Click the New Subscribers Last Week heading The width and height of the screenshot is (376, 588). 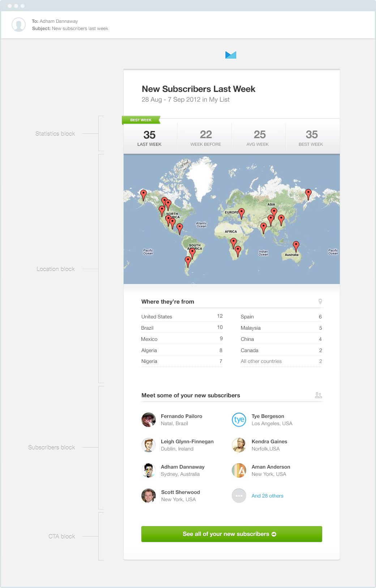point(198,89)
